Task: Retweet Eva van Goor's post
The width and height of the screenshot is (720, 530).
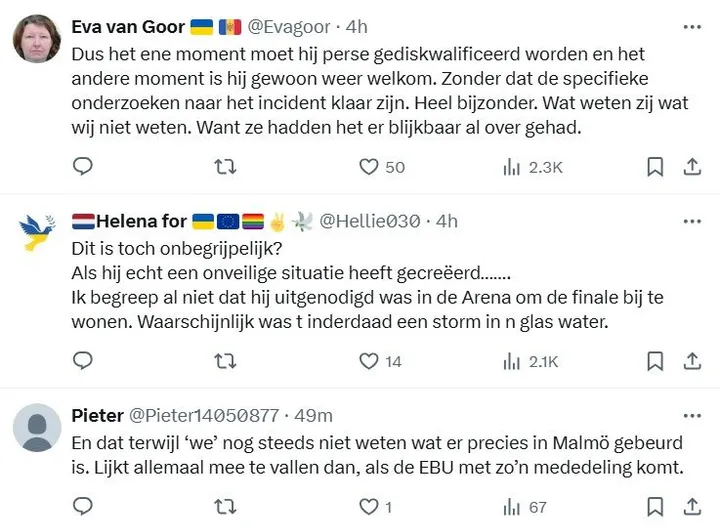Action: [x=226, y=167]
